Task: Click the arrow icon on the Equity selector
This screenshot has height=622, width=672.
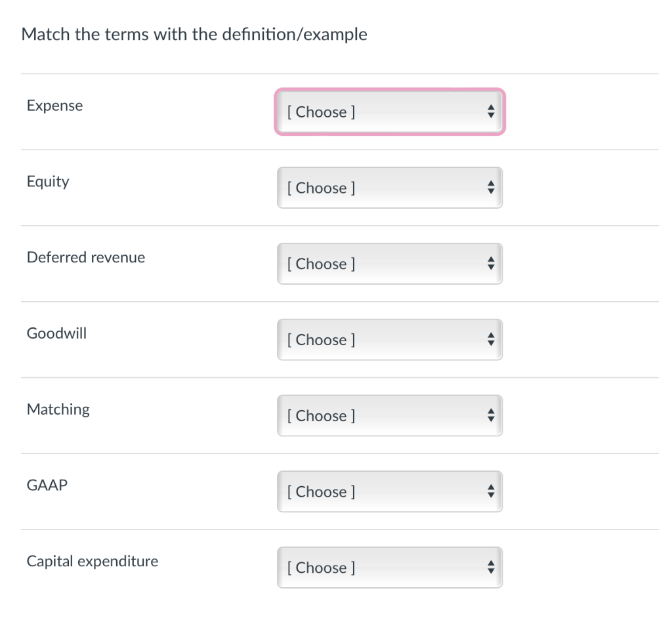Action: click(x=491, y=188)
